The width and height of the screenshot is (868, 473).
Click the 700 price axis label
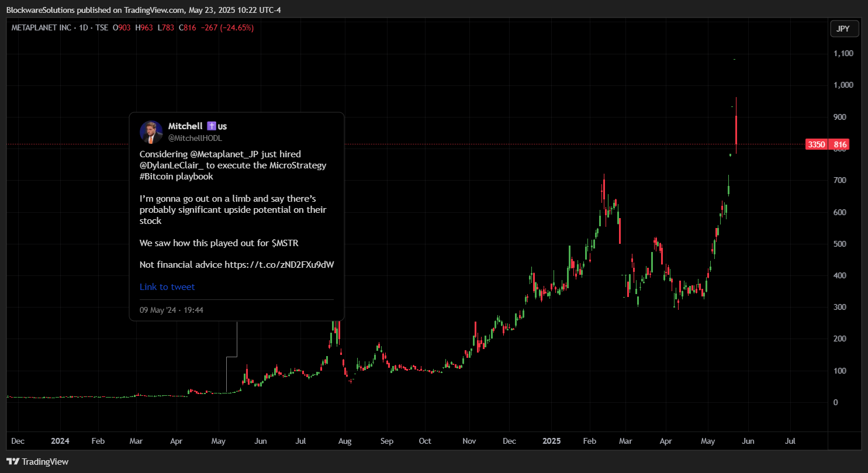tap(841, 180)
